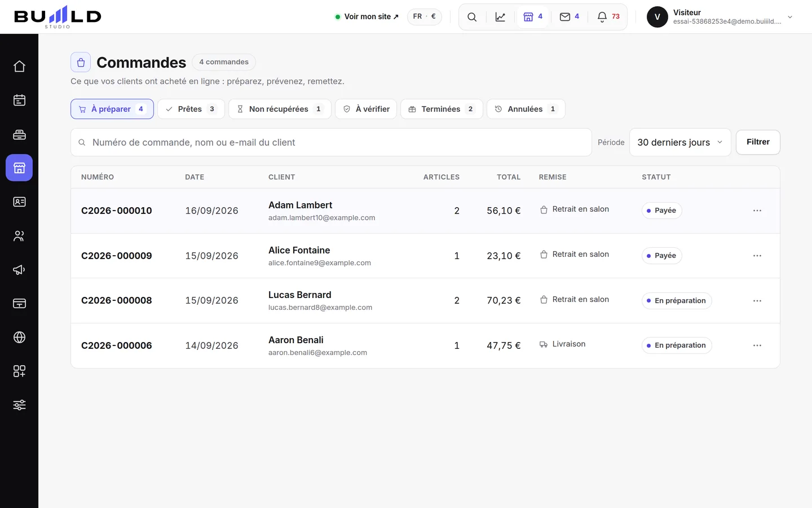The image size is (812, 508).
Task: Open the analytics chart icon in top bar
Action: 500,17
